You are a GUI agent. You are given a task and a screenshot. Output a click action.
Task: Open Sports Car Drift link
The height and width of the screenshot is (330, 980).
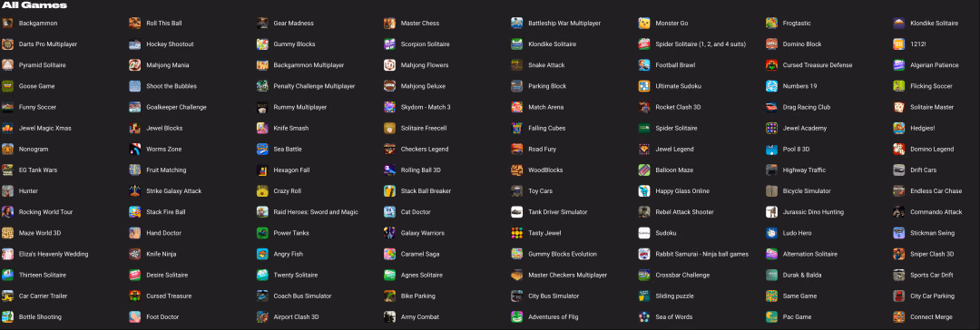(x=932, y=275)
